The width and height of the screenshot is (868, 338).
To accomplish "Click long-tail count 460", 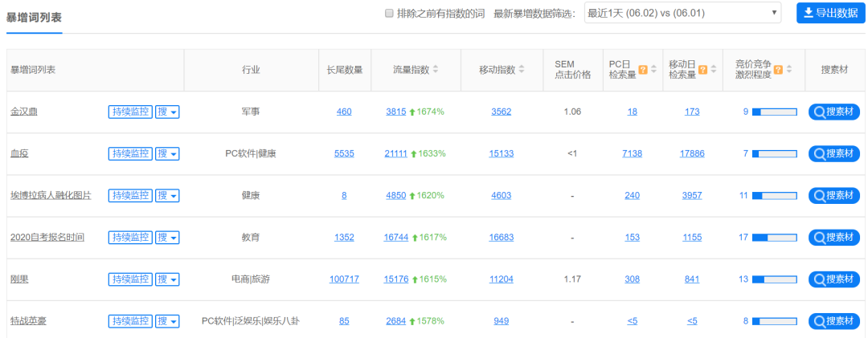I will click(344, 112).
